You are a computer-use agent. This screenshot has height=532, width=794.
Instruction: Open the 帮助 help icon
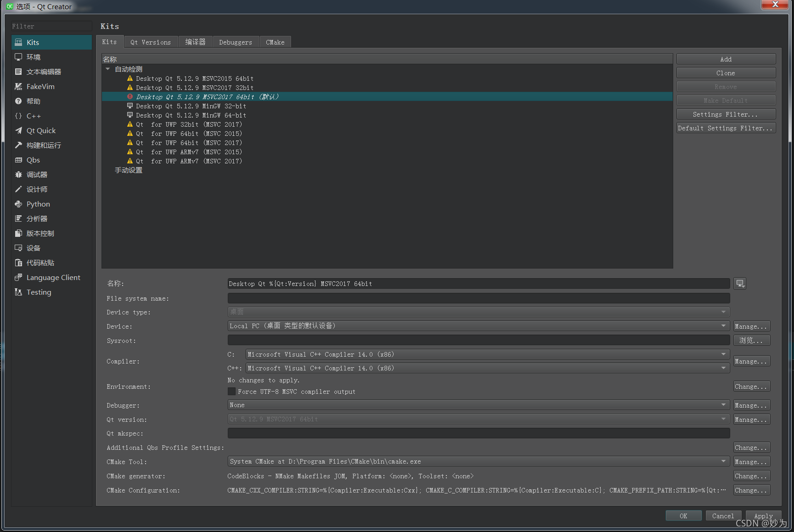pyautogui.click(x=18, y=101)
